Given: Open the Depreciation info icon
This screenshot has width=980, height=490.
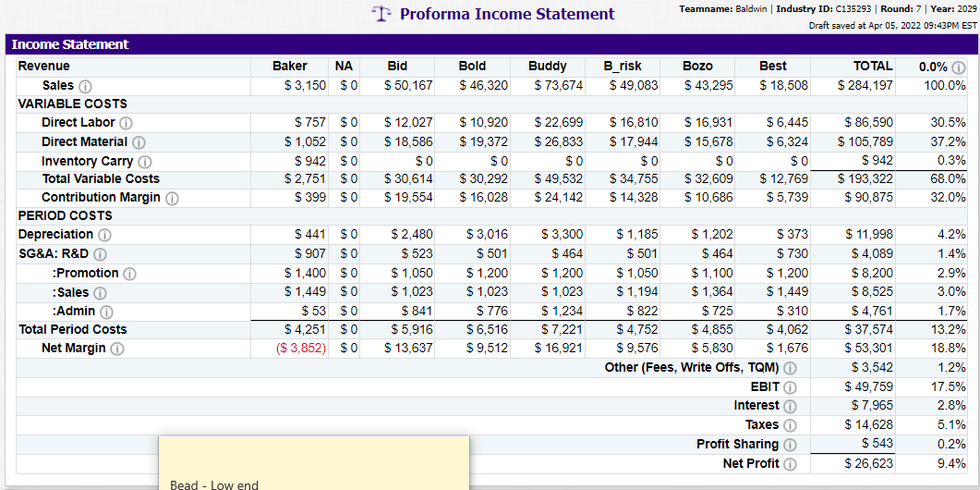Looking at the screenshot, I should 105,236.
